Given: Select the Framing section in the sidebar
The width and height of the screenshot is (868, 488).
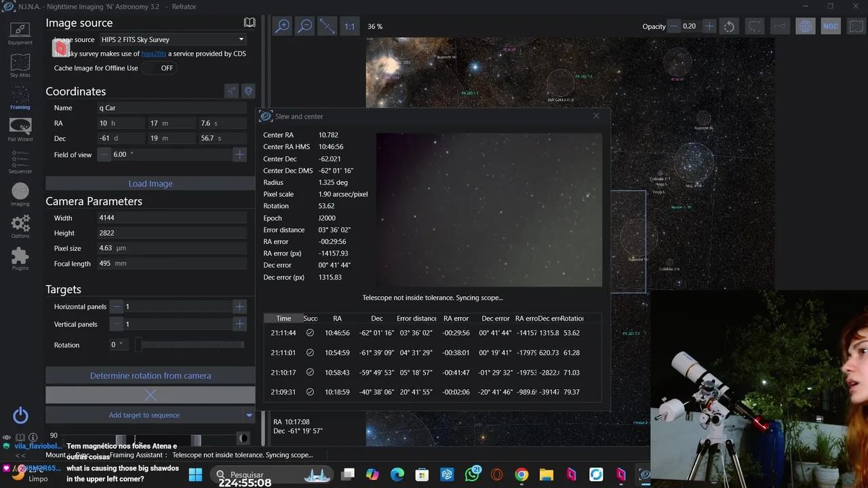Looking at the screenshot, I should tap(20, 98).
